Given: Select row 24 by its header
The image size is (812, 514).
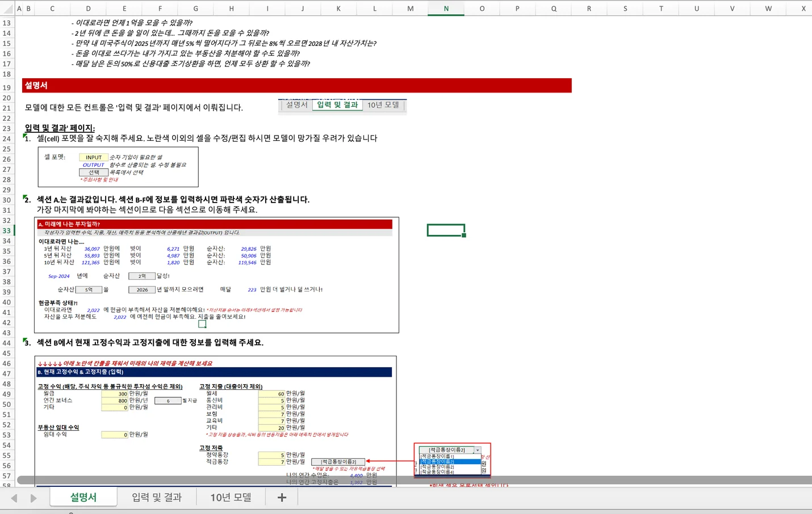Looking at the screenshot, I should [7, 138].
